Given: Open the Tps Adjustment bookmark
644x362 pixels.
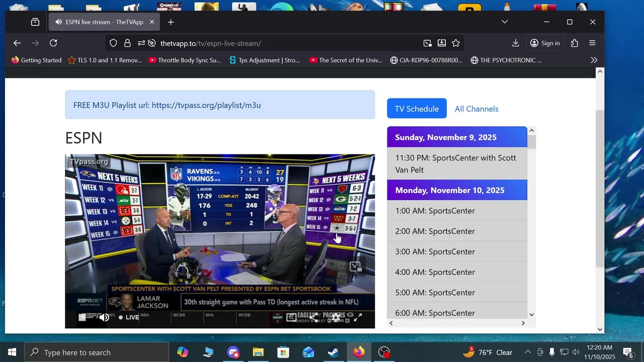Looking at the screenshot, I should point(265,60).
